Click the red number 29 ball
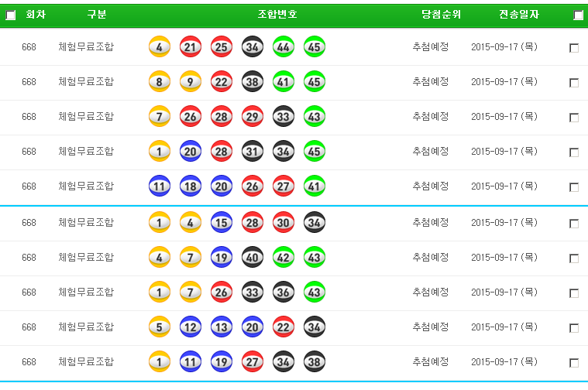Screen dimensions: 588x390 (x=252, y=116)
